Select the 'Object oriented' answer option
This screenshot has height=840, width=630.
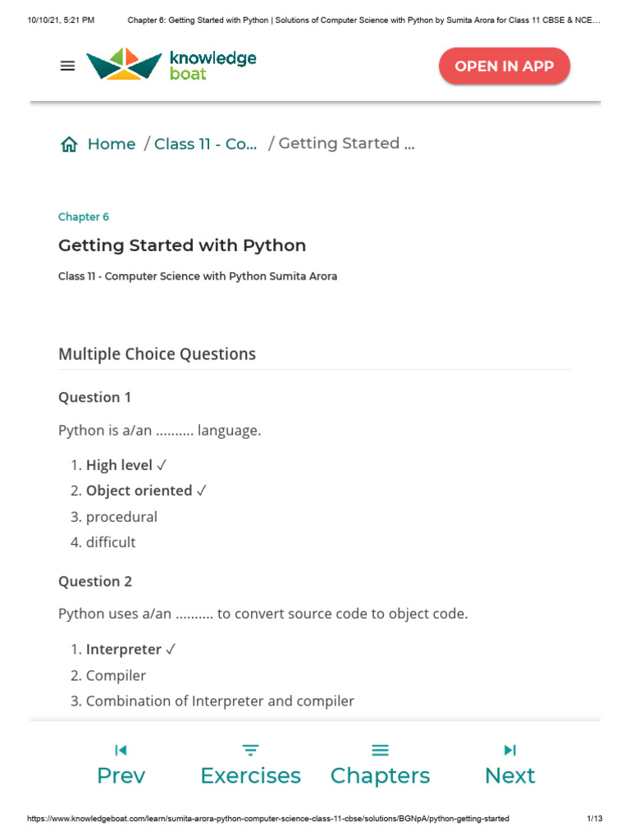(x=139, y=491)
